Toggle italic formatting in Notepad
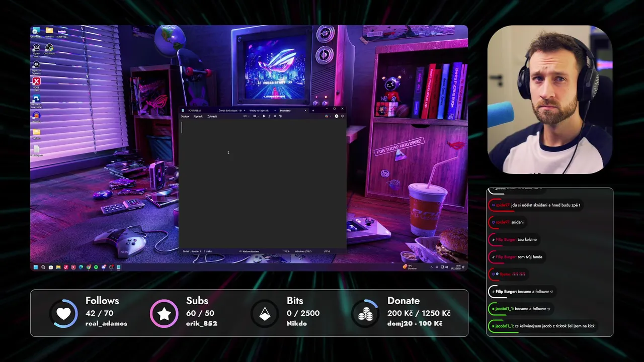 [269, 116]
